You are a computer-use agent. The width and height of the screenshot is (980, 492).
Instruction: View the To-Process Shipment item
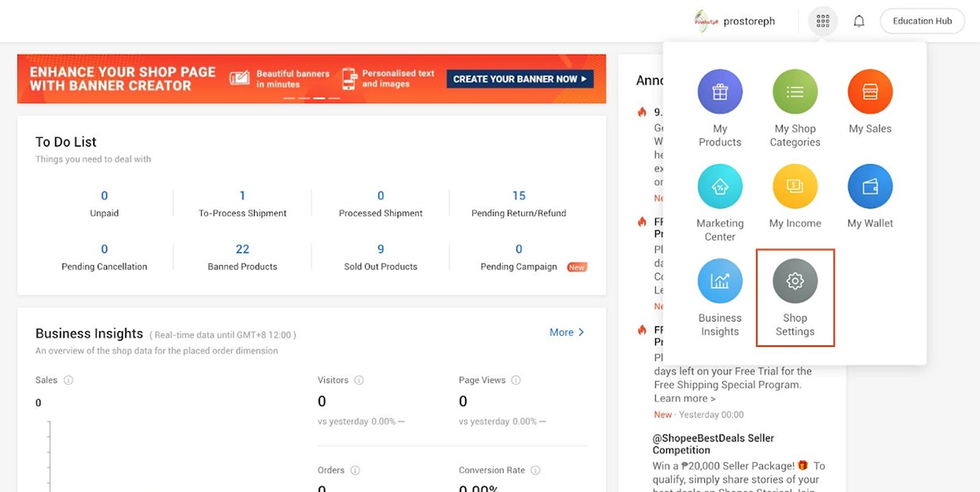coord(242,203)
